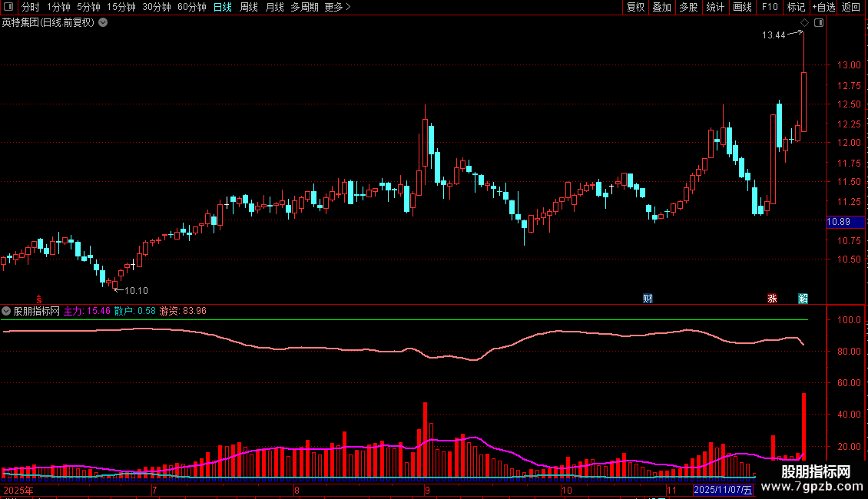This screenshot has width=868, height=499.
Task: Select the 1分钟 period tab
Action: tap(58, 7)
